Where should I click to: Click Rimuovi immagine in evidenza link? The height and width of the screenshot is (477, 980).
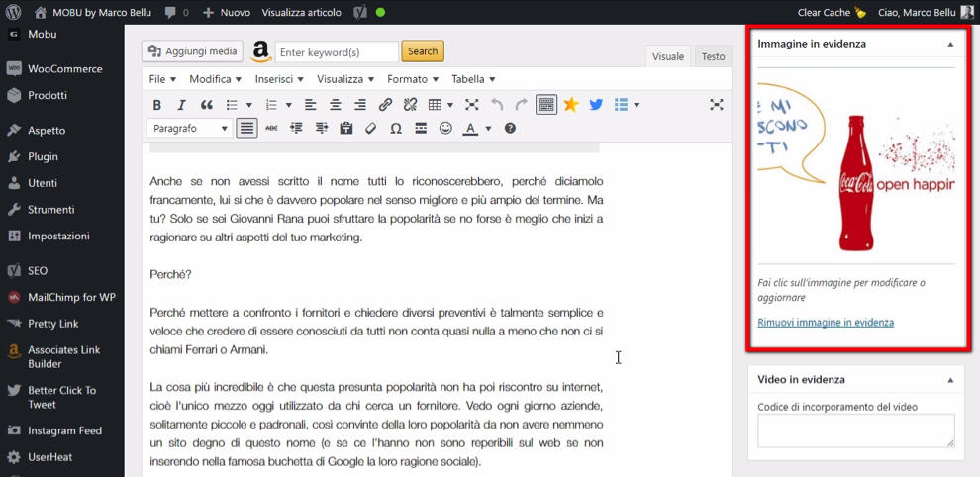click(x=825, y=323)
